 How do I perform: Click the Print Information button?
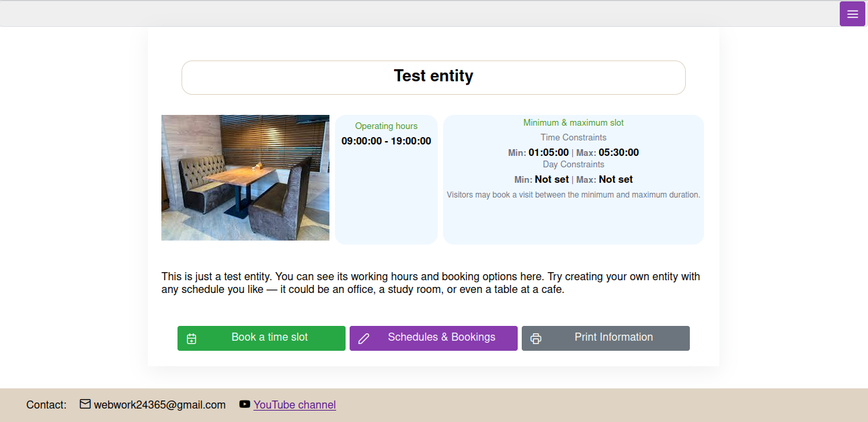tap(605, 338)
